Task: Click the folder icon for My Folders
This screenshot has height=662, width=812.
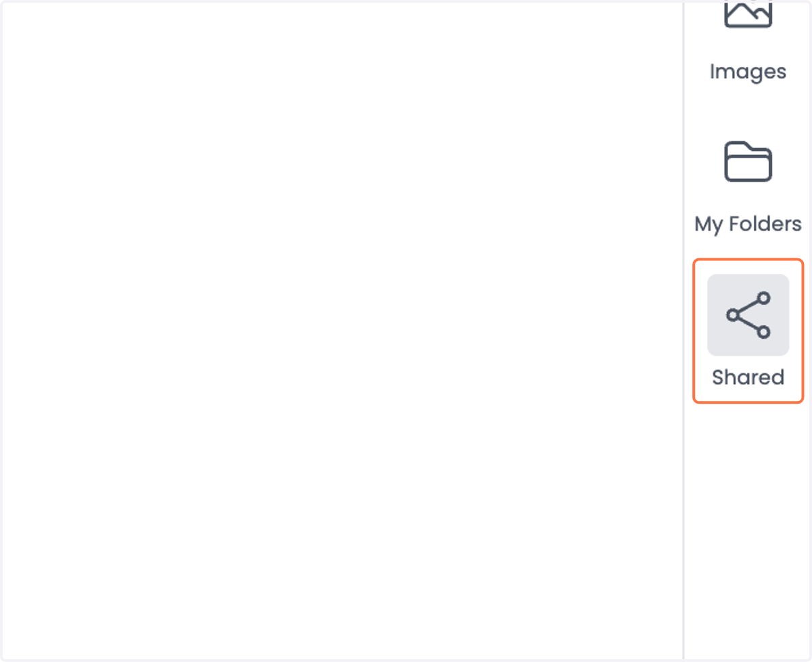Action: (748, 161)
